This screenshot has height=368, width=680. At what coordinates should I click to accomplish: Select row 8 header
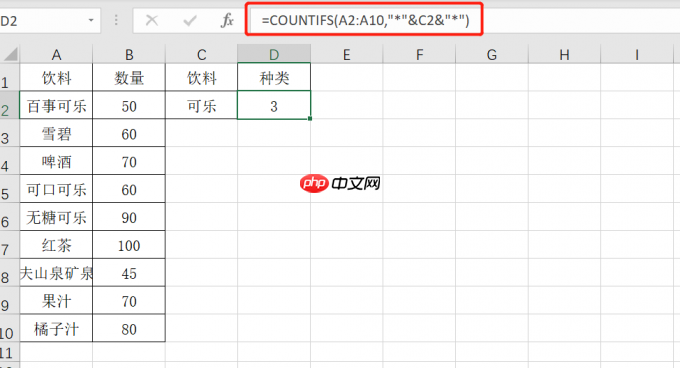(10, 273)
